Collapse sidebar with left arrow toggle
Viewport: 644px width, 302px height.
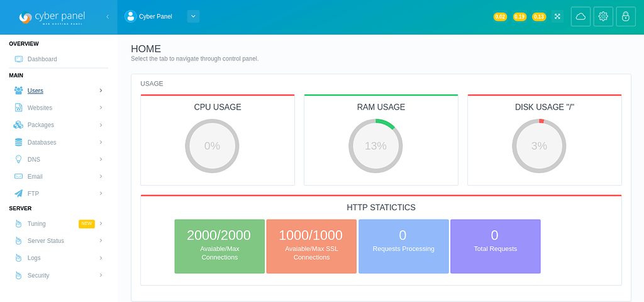[107, 17]
